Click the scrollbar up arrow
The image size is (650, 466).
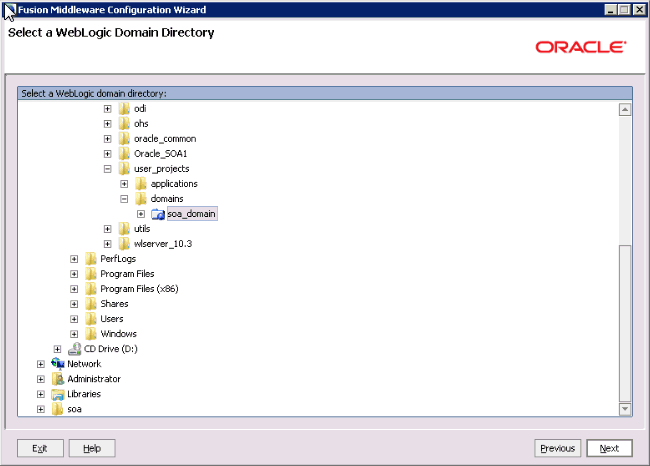pyautogui.click(x=625, y=109)
